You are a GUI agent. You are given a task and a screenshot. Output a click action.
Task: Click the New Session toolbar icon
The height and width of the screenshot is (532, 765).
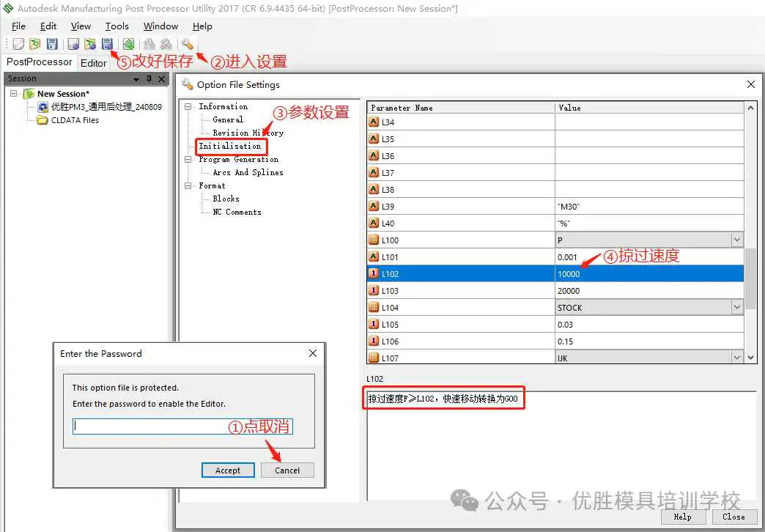pos(18,44)
